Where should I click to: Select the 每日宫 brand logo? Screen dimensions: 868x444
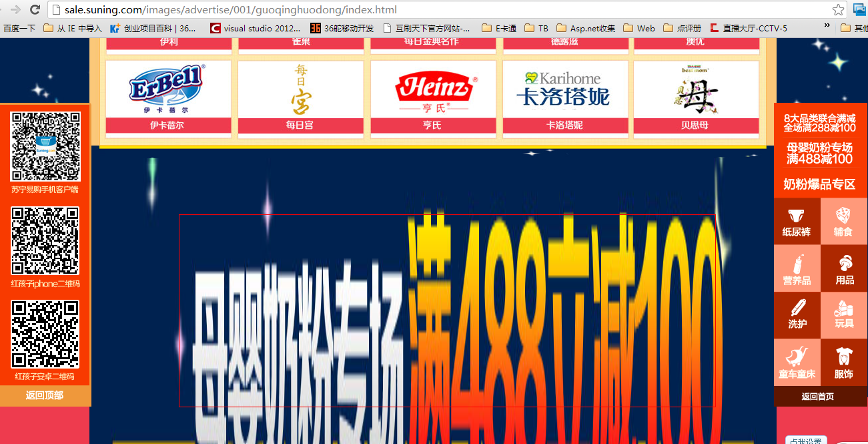(x=300, y=89)
